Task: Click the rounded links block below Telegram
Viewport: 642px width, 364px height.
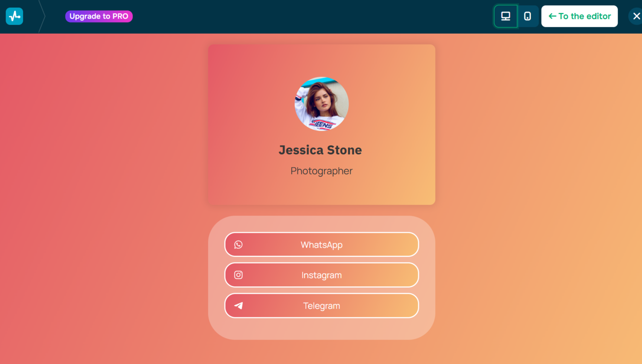Action: tap(322, 329)
